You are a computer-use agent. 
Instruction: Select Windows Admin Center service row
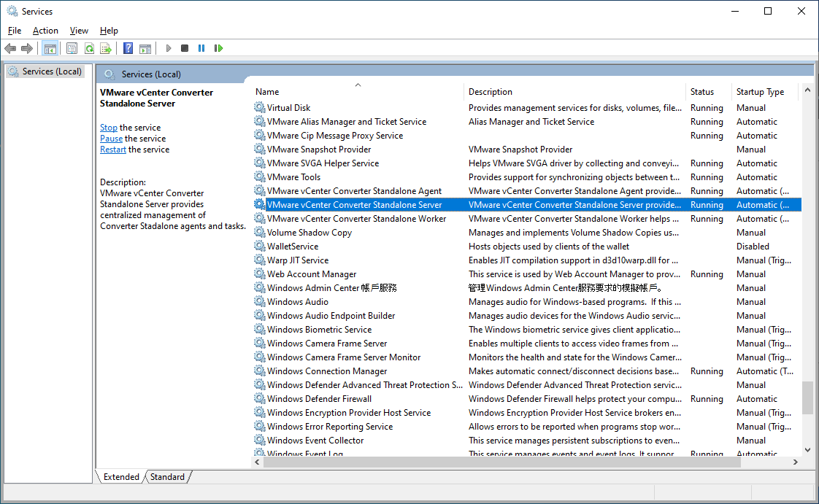click(526, 288)
